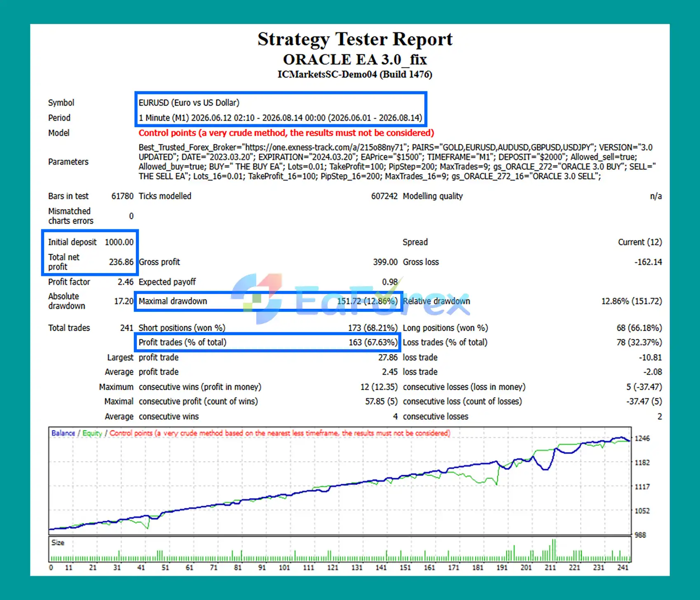Click the 'Initial deposit' label
Viewport: 700px width, 600px height.
[x=73, y=242]
